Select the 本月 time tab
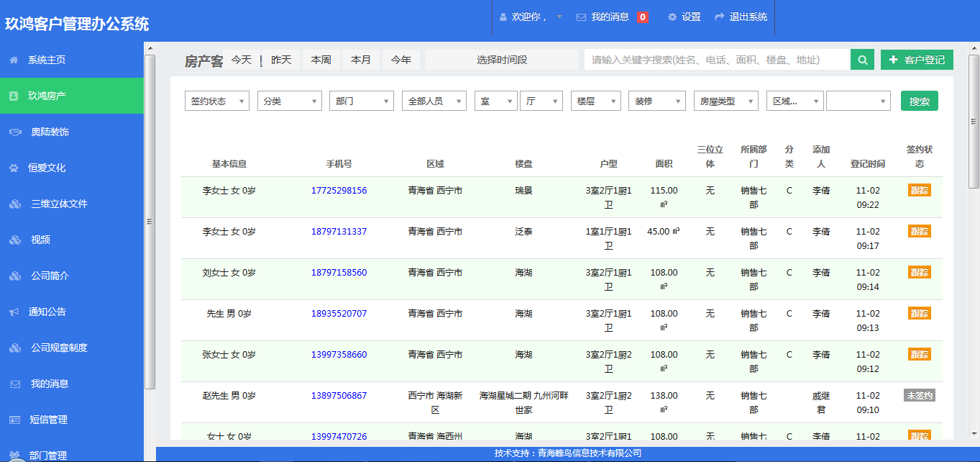Image resolution: width=980 pixels, height=462 pixels. (x=361, y=60)
